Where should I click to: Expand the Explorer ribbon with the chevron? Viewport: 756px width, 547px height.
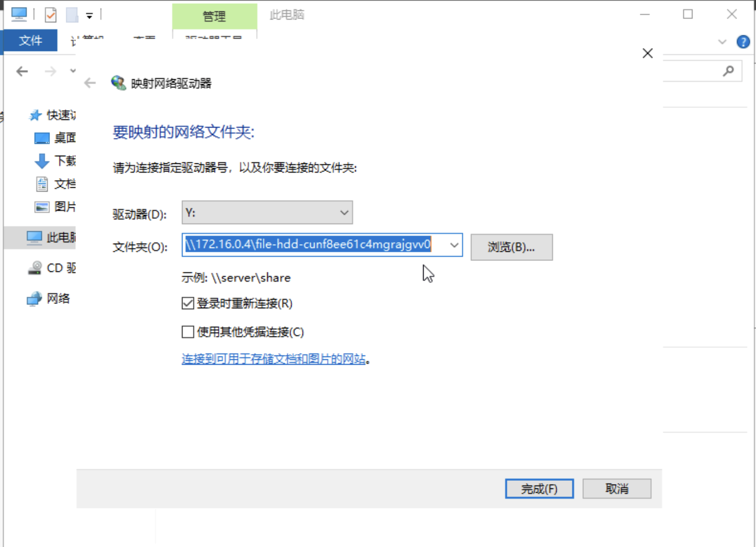click(x=722, y=42)
